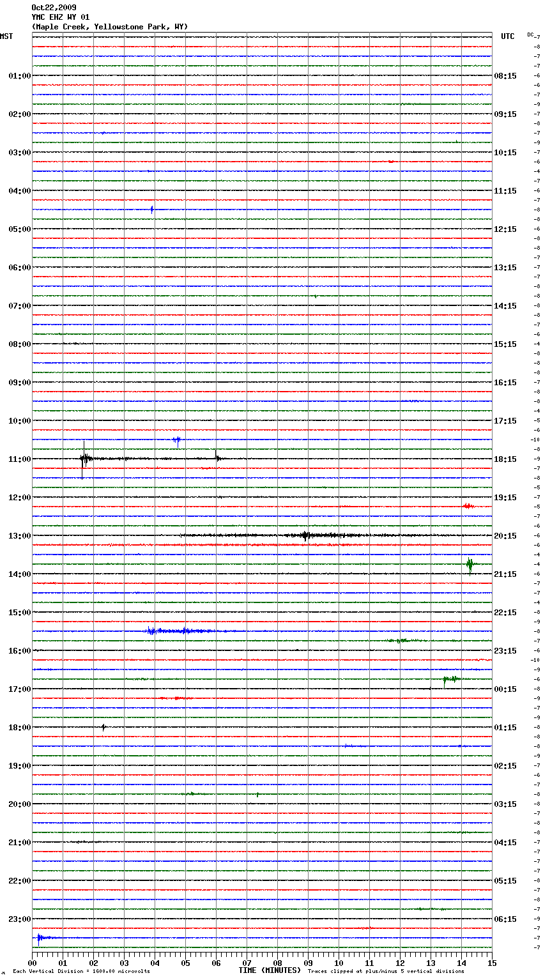This screenshot has width=543, height=980.
Task: Click the traces clipped footnote text
Action: 386,972
